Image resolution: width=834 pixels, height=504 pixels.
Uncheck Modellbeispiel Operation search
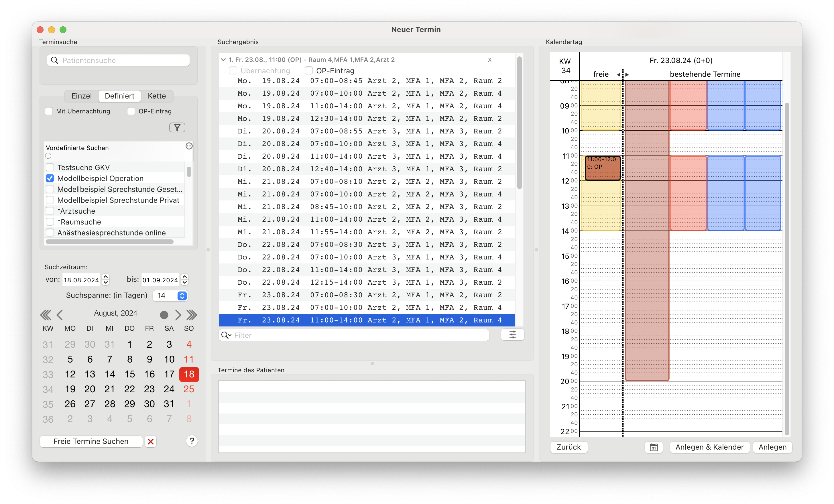click(50, 178)
